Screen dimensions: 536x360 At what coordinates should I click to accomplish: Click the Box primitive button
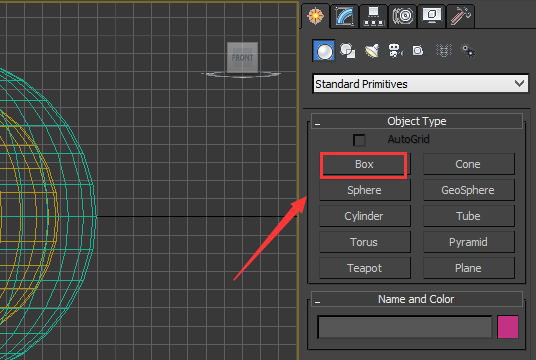[364, 164]
